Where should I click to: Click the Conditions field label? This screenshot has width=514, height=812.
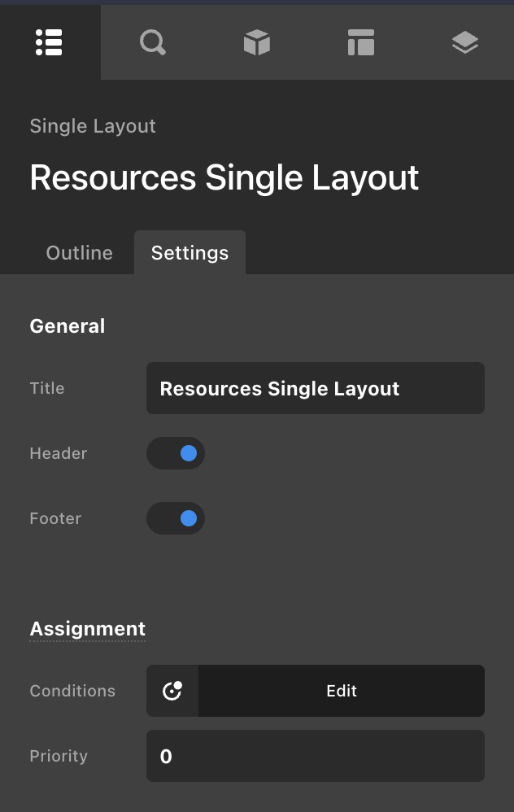click(72, 691)
